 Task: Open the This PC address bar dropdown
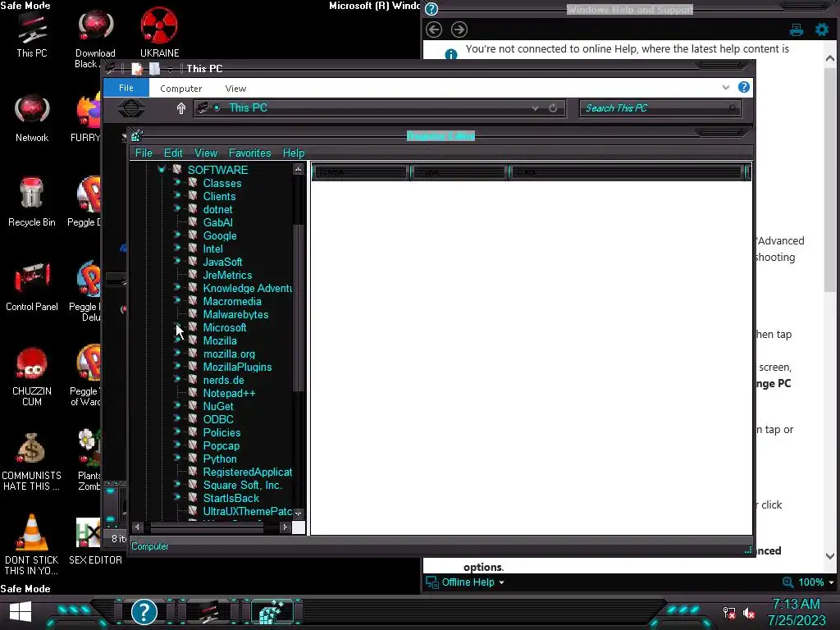pos(535,107)
